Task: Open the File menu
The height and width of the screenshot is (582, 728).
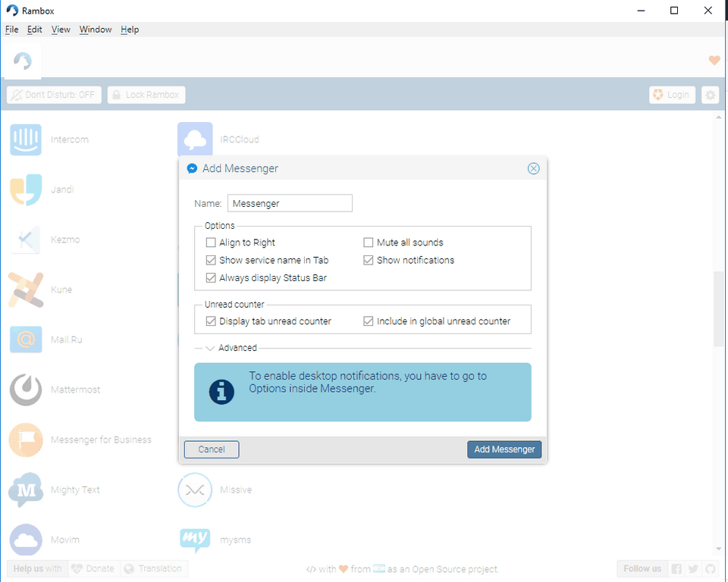Action: pos(11,30)
